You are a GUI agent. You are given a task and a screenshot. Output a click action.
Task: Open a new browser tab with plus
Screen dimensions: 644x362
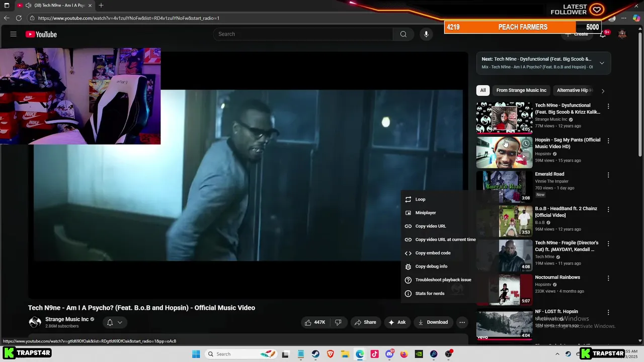[x=101, y=5]
